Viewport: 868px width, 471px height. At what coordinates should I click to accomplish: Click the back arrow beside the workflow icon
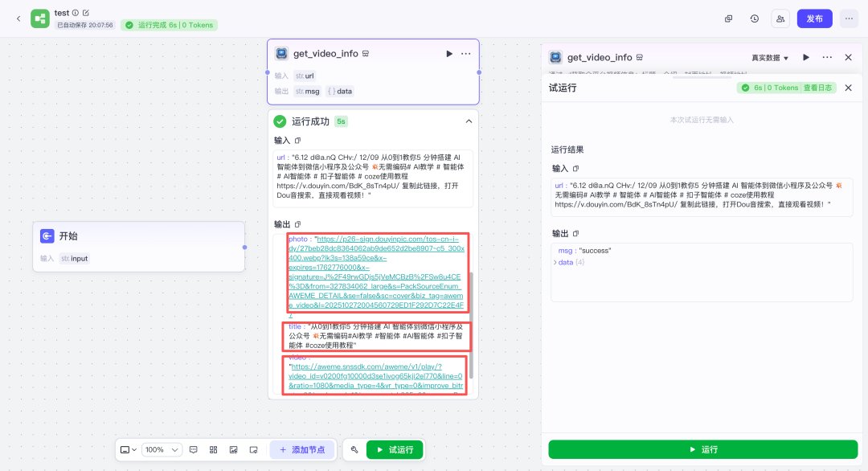(18, 18)
